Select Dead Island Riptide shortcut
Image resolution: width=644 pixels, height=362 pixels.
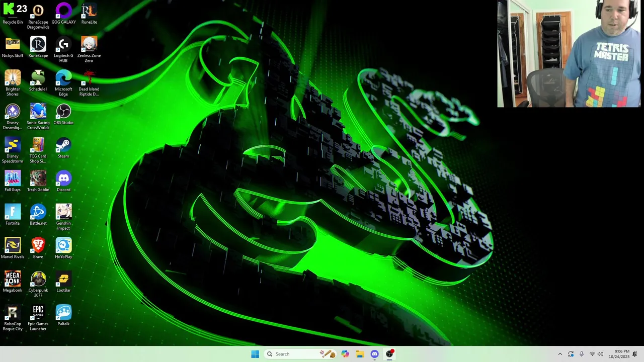point(89,83)
